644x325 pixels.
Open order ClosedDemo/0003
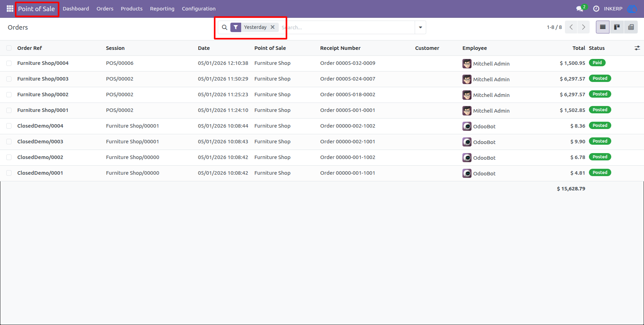click(x=40, y=142)
